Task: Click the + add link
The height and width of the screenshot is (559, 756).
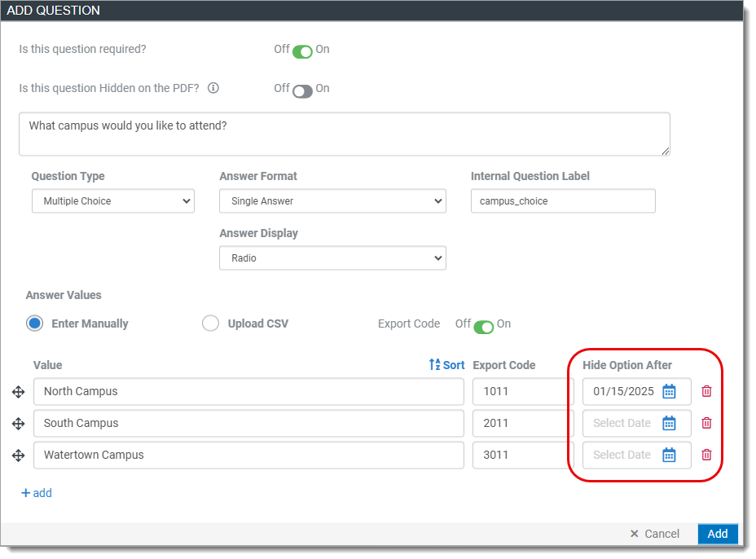Action: click(x=37, y=494)
